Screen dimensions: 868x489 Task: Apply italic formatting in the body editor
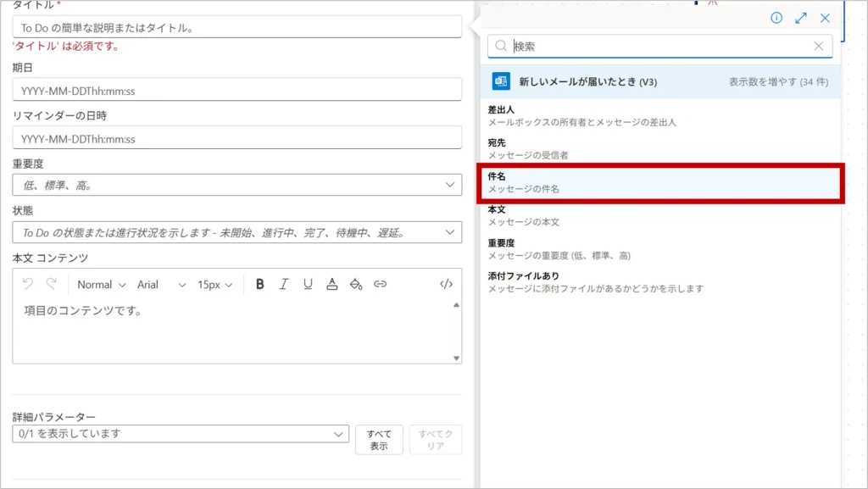click(284, 285)
